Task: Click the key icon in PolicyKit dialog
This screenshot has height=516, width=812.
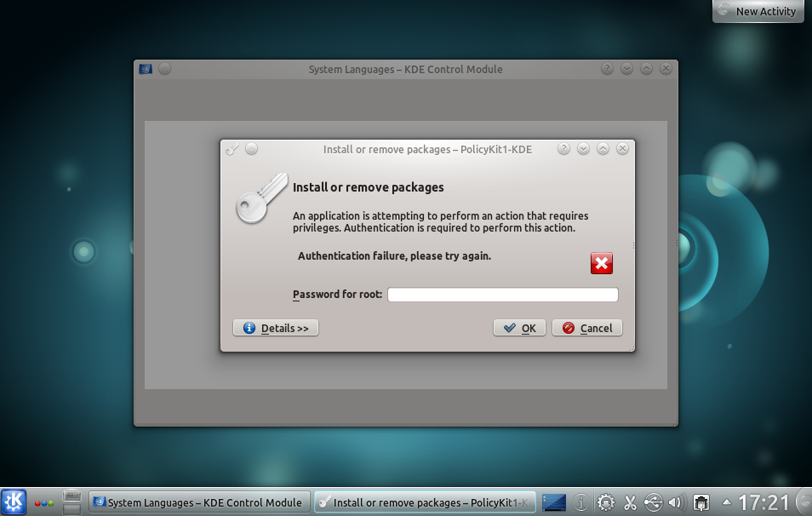Action: click(x=261, y=198)
